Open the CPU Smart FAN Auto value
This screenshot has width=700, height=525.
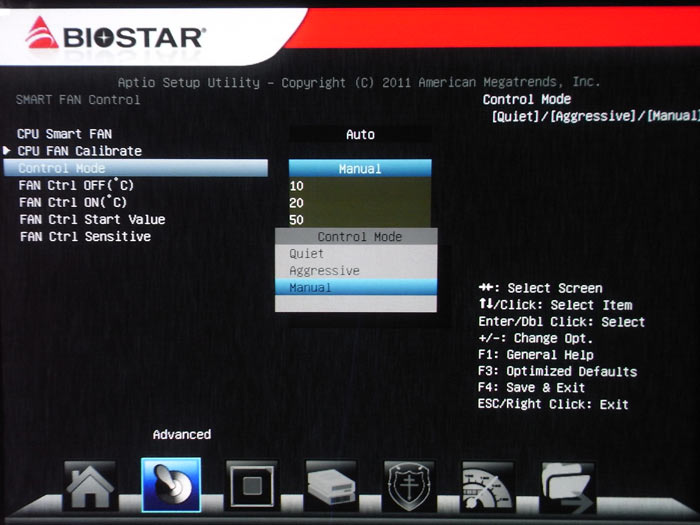[360, 134]
